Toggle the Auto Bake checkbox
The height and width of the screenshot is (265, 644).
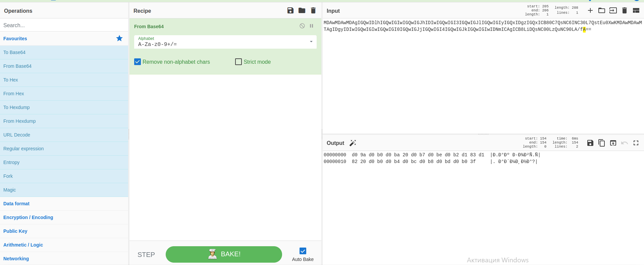click(x=303, y=251)
